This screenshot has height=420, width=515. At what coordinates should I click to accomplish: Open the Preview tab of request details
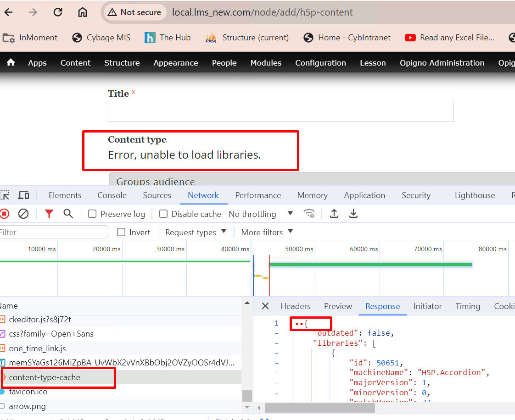coord(338,306)
